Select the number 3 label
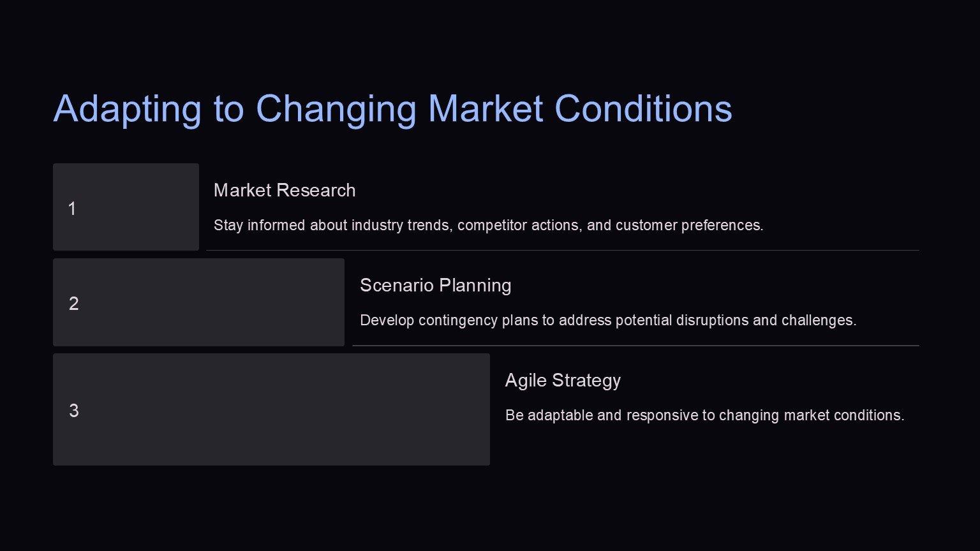This screenshot has width=980, height=551. 74,411
